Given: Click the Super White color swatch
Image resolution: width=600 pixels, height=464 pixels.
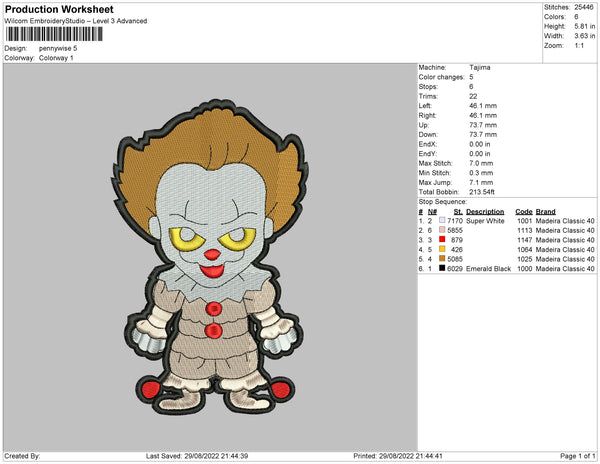Looking at the screenshot, I should pyautogui.click(x=442, y=221).
